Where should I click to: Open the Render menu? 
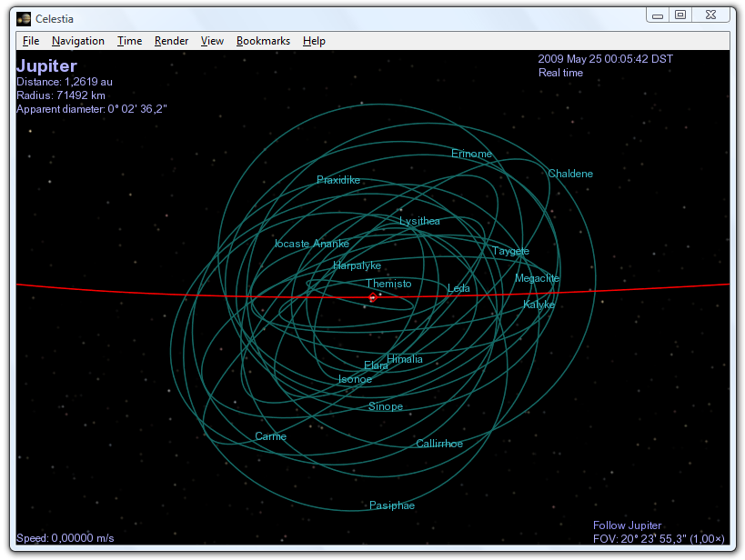point(171,41)
